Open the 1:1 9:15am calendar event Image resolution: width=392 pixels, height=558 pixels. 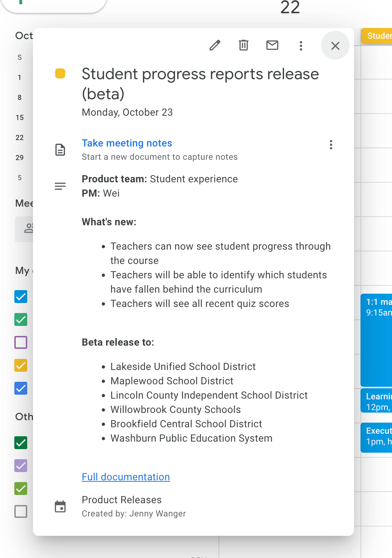(376, 340)
